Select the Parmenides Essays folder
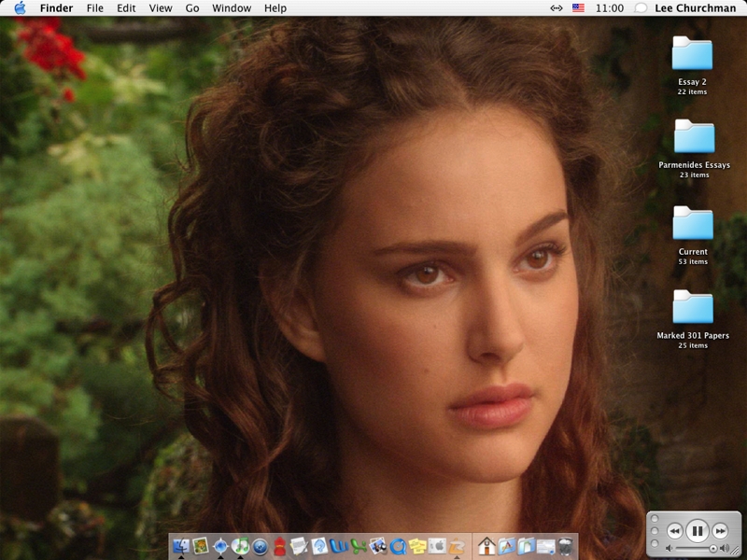The height and width of the screenshot is (560, 747). (694, 137)
